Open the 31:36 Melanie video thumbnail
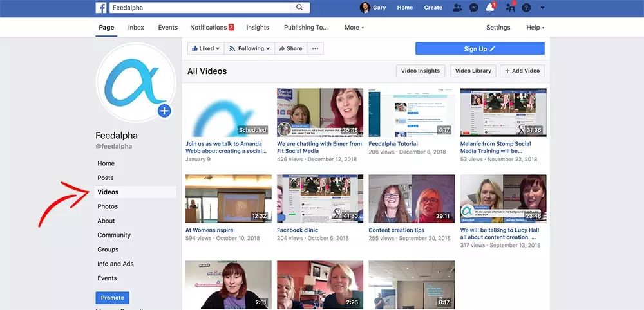Screen dimensions: 644x310 coord(503,113)
